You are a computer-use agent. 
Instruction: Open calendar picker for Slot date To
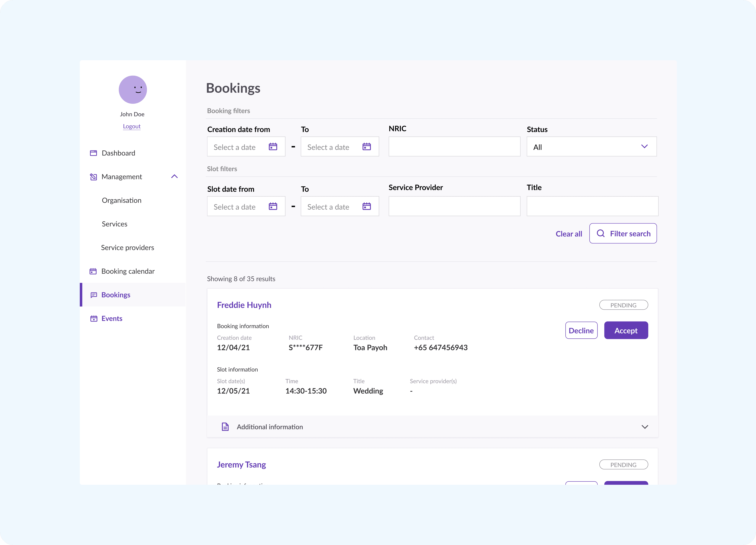coord(366,206)
